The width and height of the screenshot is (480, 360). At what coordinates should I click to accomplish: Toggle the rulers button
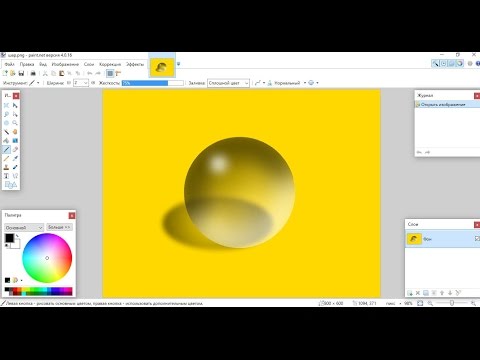click(x=118, y=73)
